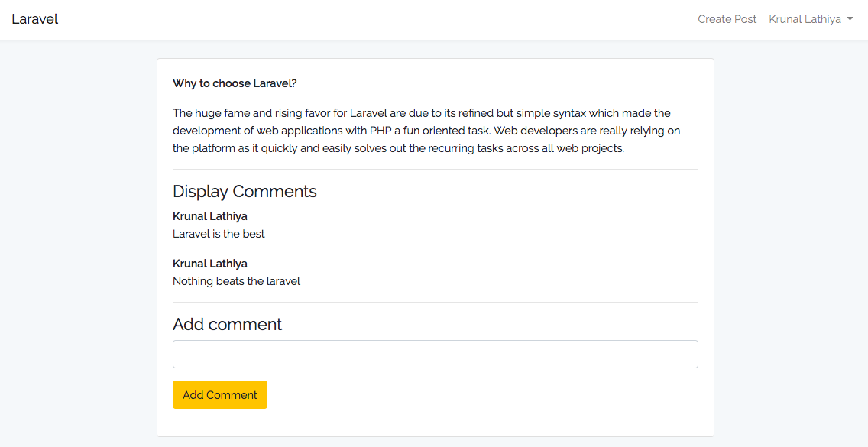
Task: Focus the Add comment text field
Action: 435,354
